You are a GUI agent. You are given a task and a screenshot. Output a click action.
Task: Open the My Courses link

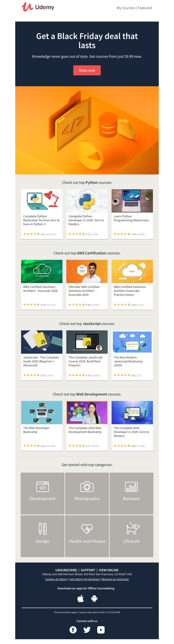pyautogui.click(x=125, y=8)
